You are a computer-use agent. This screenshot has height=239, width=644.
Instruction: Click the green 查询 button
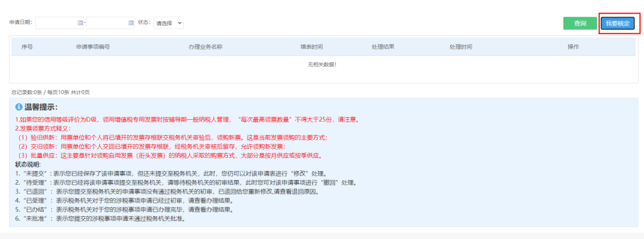(580, 23)
